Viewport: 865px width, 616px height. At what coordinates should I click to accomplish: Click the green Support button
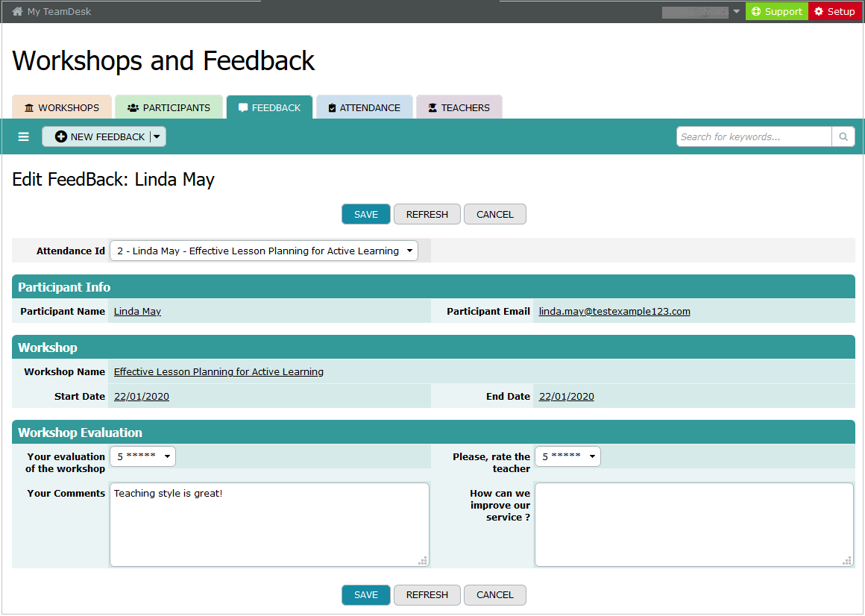pos(777,12)
